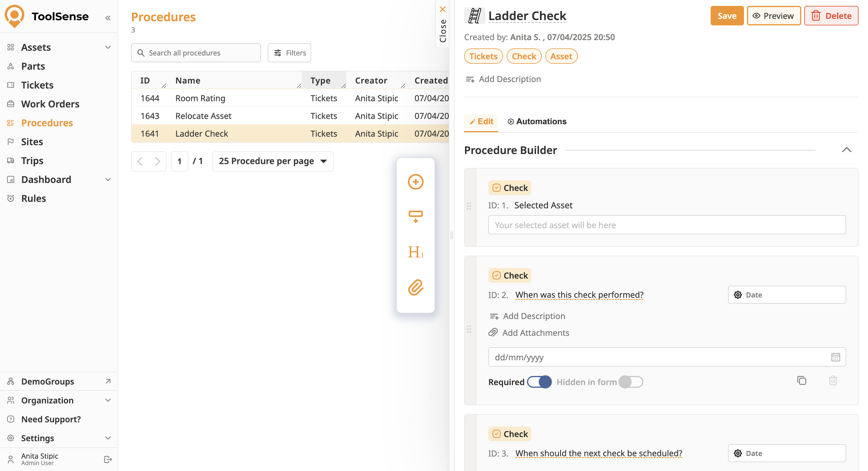Open the Date field type dropdown for ID 2
Viewport: 868px width, 471px height.
click(787, 295)
